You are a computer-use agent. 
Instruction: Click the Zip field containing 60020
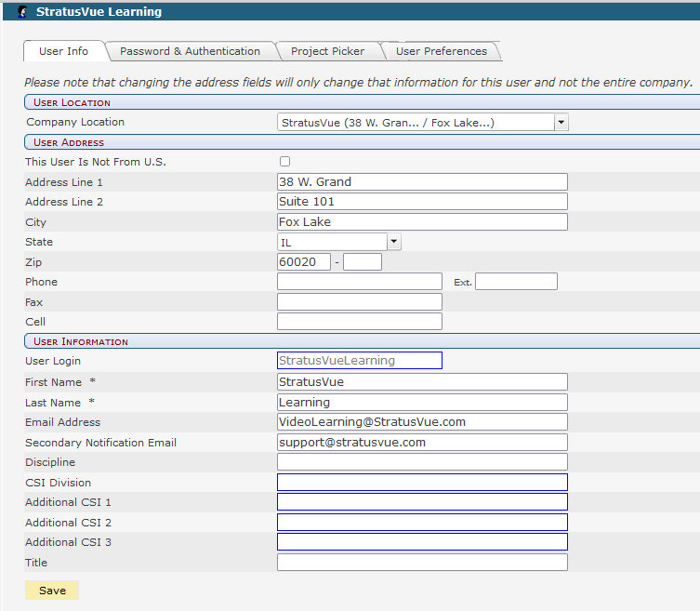coord(304,261)
